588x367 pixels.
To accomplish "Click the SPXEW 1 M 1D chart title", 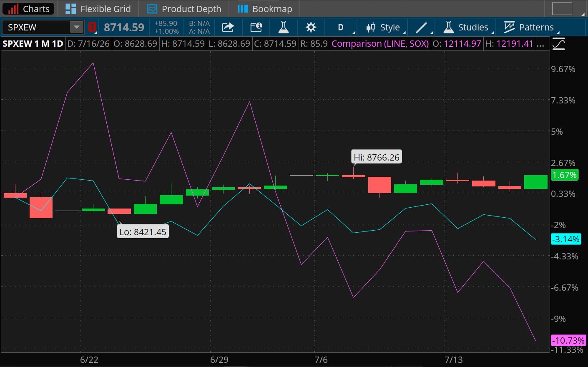I will click(x=33, y=44).
